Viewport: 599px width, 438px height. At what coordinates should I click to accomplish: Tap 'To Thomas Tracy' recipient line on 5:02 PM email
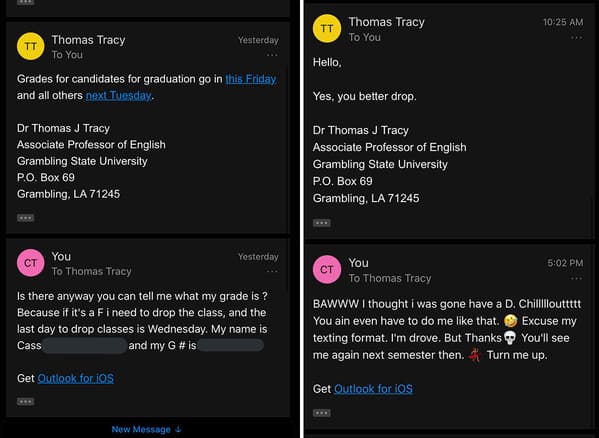(390, 278)
